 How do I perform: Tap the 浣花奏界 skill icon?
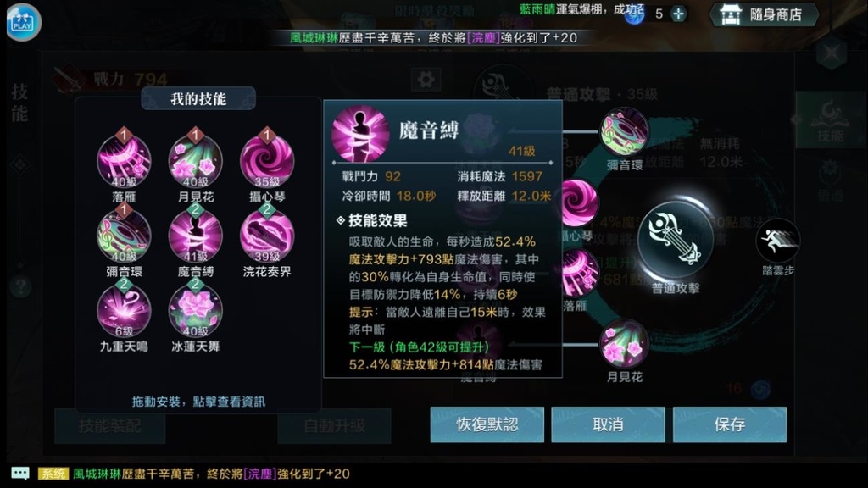tap(267, 236)
